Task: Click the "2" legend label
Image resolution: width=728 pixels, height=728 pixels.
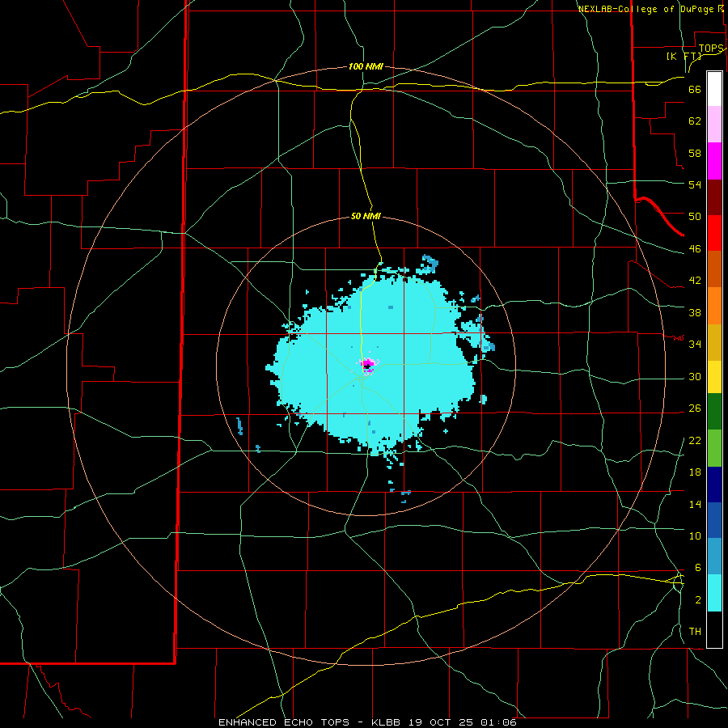Action: click(697, 600)
